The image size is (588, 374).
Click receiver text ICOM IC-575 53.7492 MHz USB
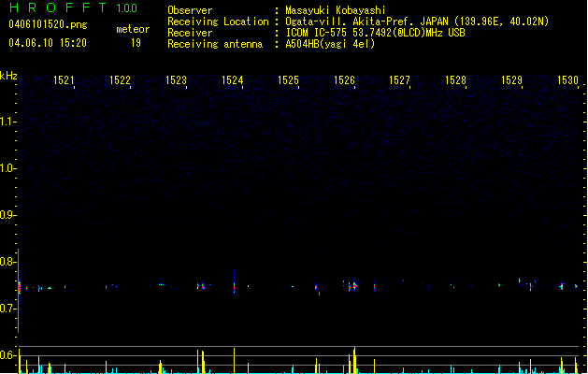(x=376, y=33)
